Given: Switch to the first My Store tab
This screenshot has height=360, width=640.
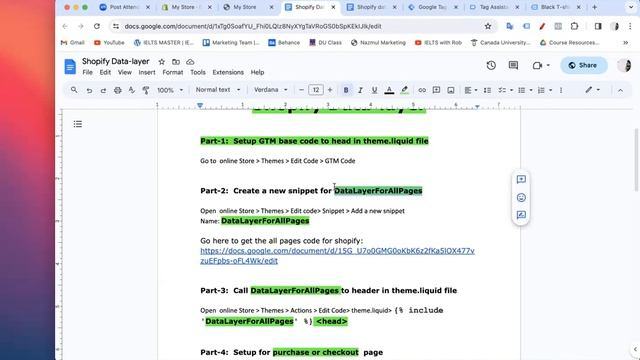Looking at the screenshot, I should (187, 7).
